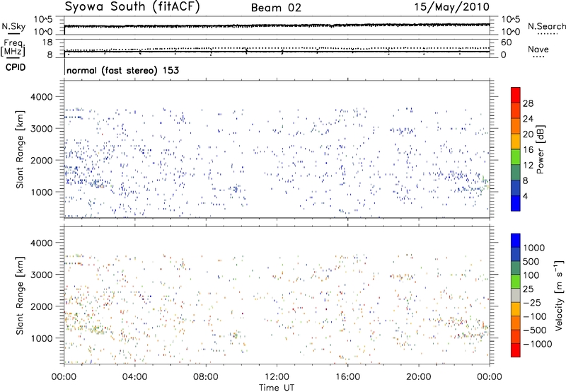Click the red bottom swatch of Velocity colorbar
Screen dimensions: 566x392
516,350
